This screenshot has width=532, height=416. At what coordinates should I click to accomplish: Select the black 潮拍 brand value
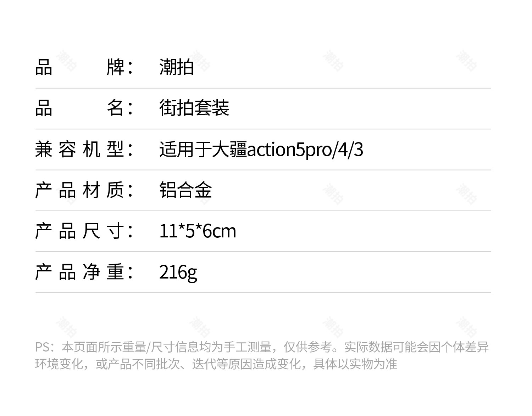coord(176,67)
